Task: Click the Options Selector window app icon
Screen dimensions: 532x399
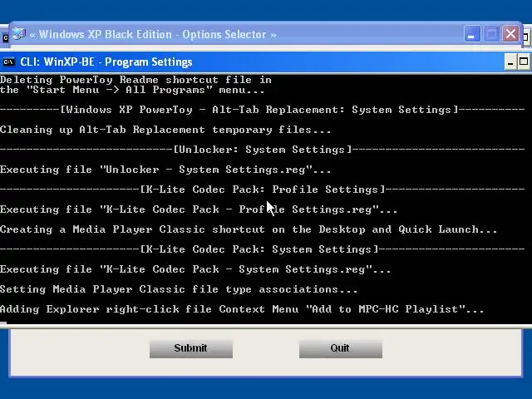Action: click(x=18, y=34)
